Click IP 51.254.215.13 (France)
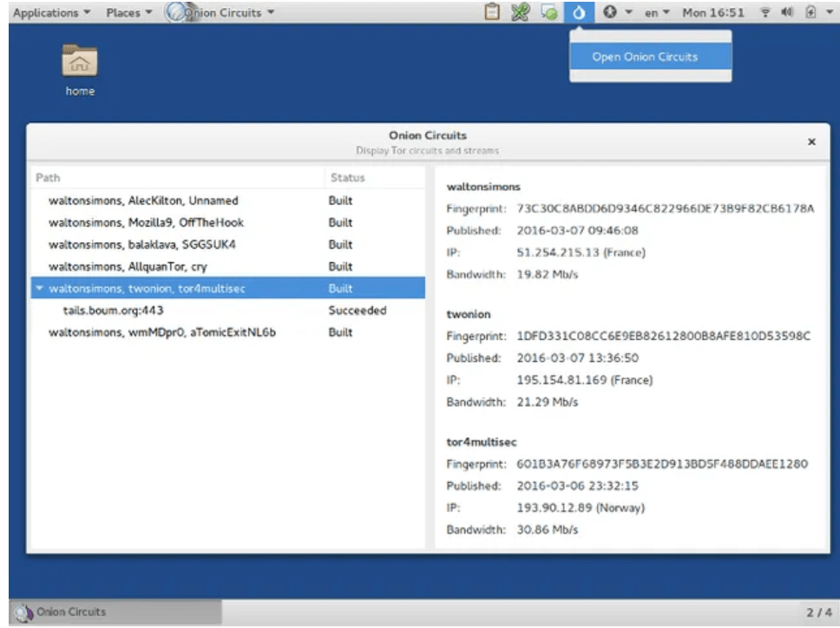This screenshot has width=840, height=628. (x=581, y=252)
